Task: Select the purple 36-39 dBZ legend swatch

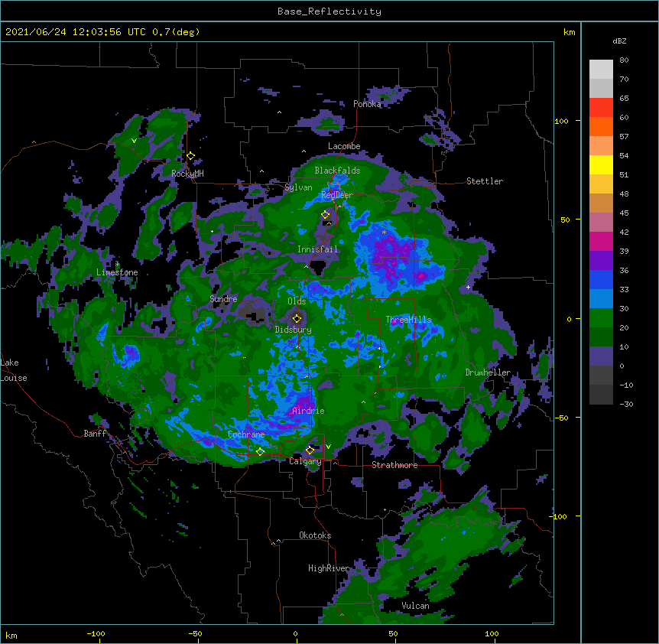Action: point(601,261)
